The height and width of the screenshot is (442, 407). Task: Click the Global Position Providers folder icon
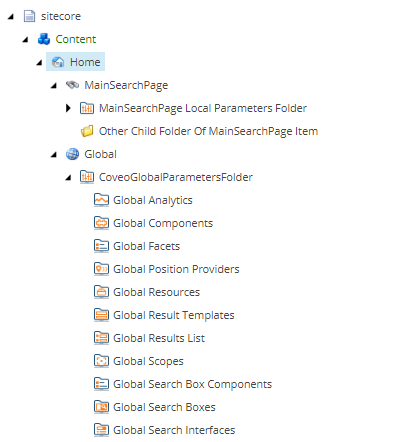click(x=101, y=269)
